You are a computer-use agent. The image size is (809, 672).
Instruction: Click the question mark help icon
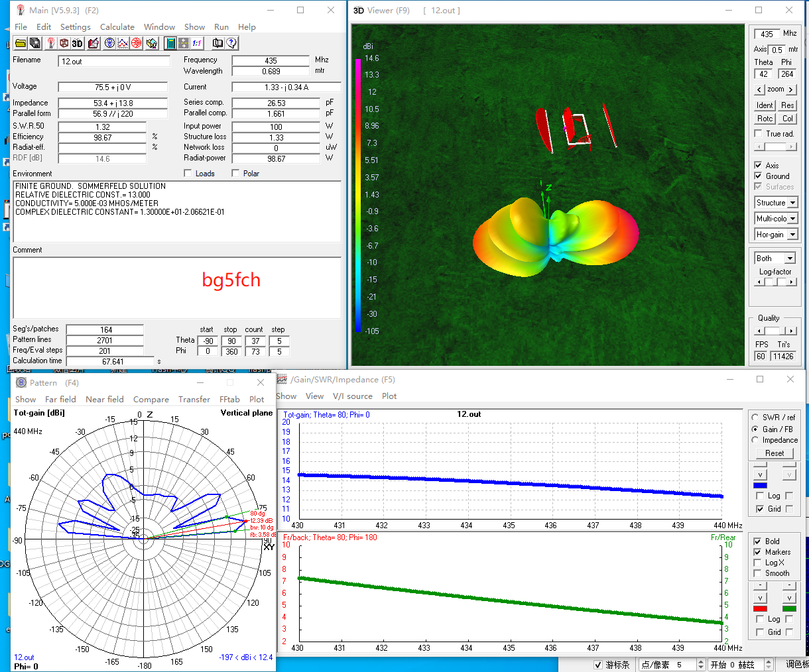pos(231,43)
